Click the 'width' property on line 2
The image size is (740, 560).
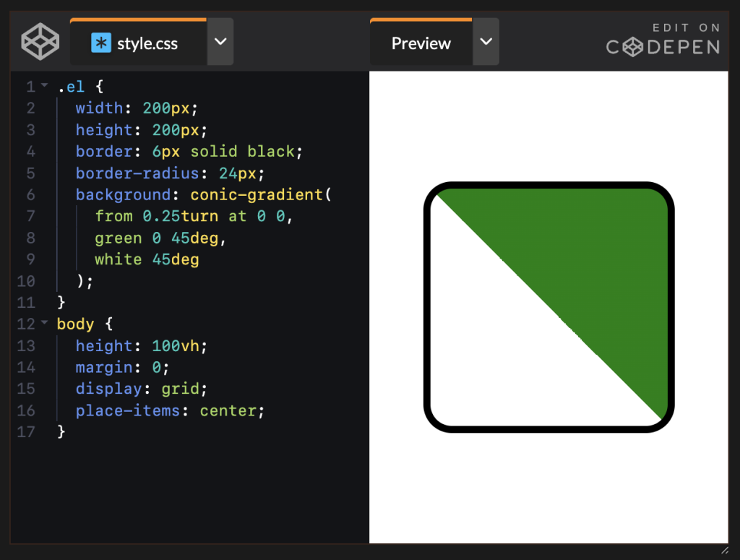100,108
